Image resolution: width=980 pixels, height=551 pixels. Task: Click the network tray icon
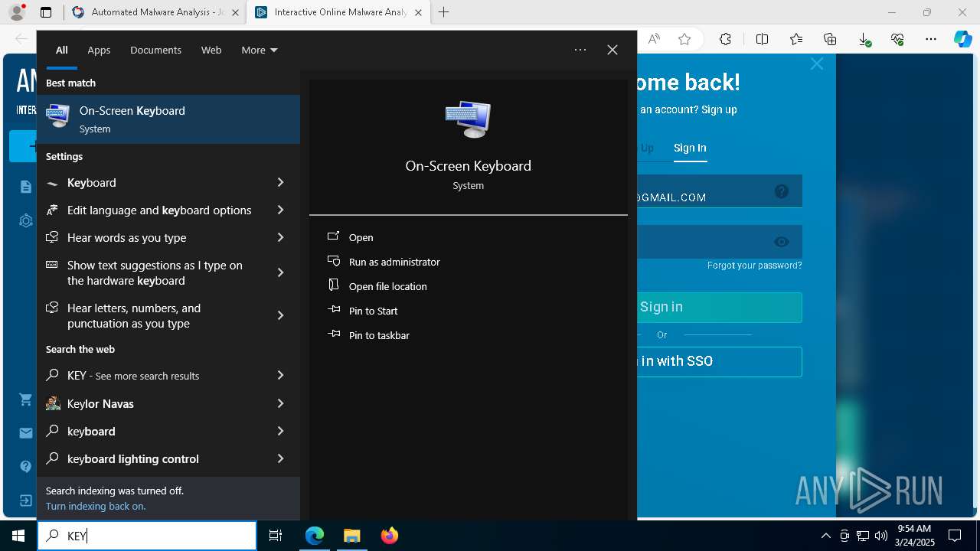[863, 536]
